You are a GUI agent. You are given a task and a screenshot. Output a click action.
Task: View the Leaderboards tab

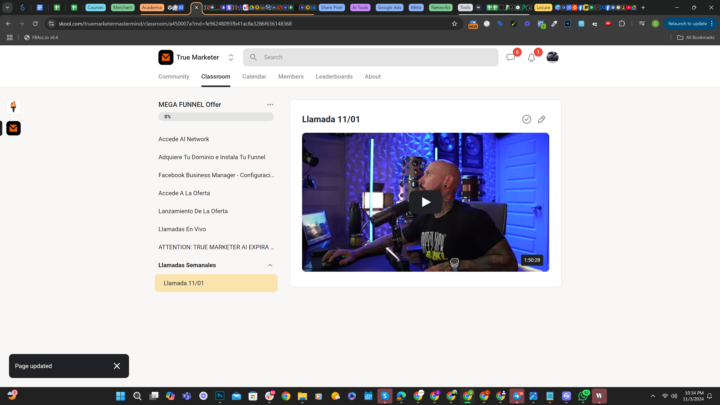click(334, 77)
